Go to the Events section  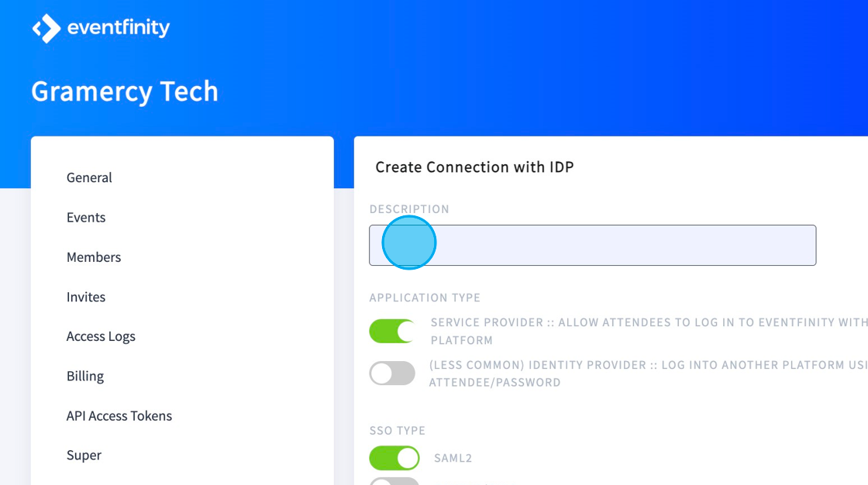pyautogui.click(x=86, y=218)
